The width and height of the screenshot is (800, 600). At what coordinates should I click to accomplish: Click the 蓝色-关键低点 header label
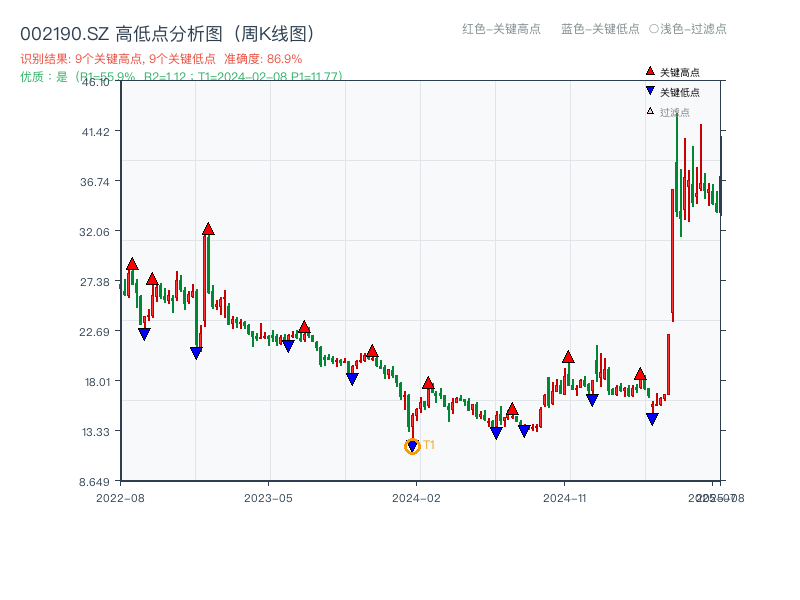tap(600, 29)
